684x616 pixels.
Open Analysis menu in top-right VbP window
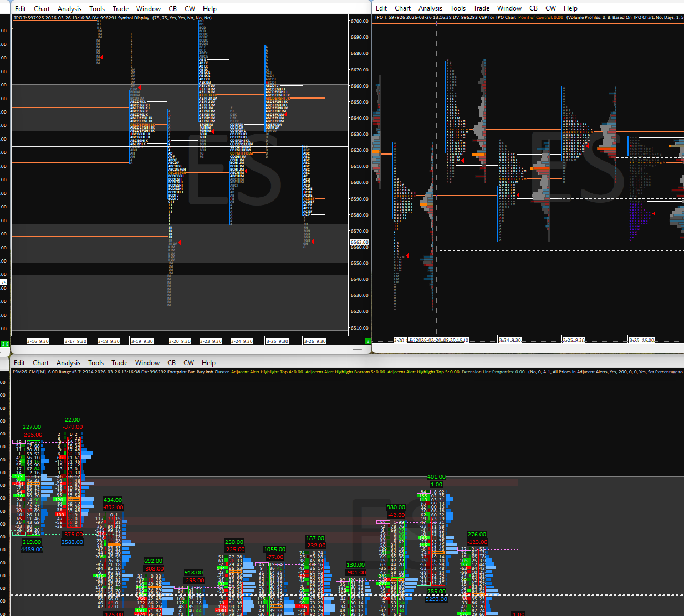pos(430,8)
